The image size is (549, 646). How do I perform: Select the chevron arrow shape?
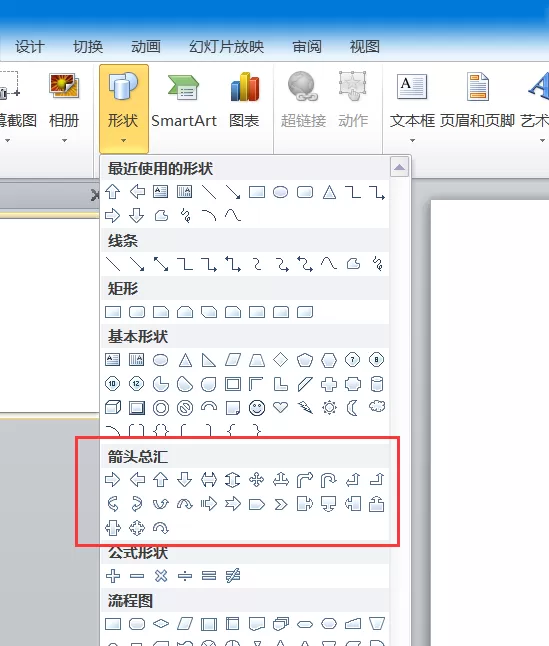[x=281, y=504]
